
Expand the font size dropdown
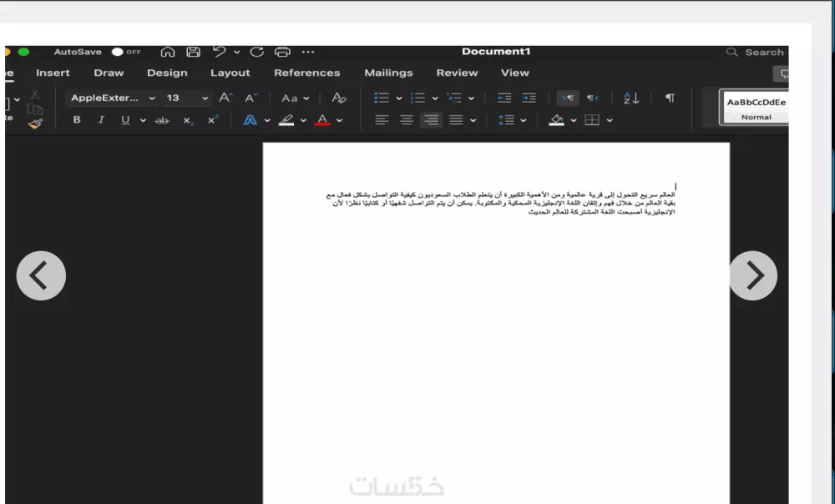coord(203,98)
